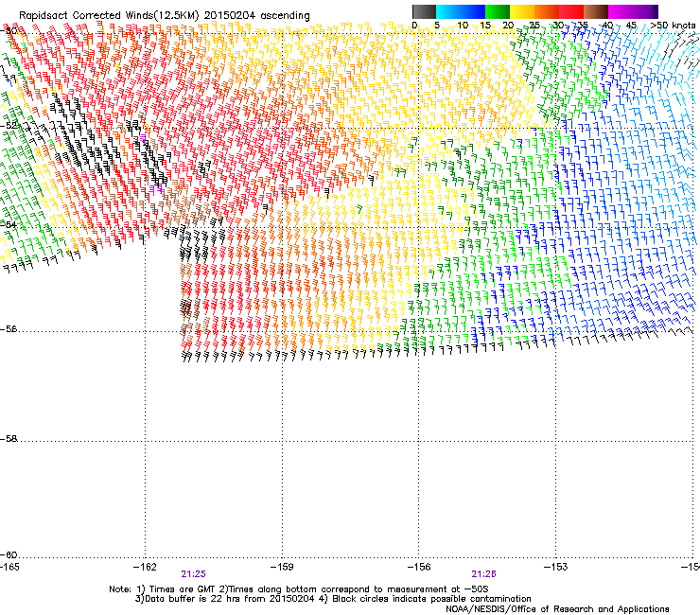Click the green 15-20 knots legend swatch
Screen dimensions: 700x615
pos(498,11)
